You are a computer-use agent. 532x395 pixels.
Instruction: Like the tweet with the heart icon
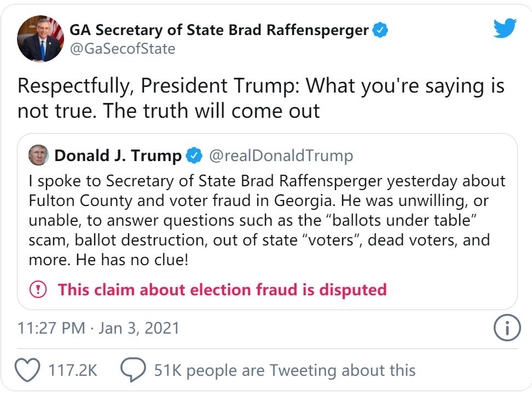(x=27, y=370)
